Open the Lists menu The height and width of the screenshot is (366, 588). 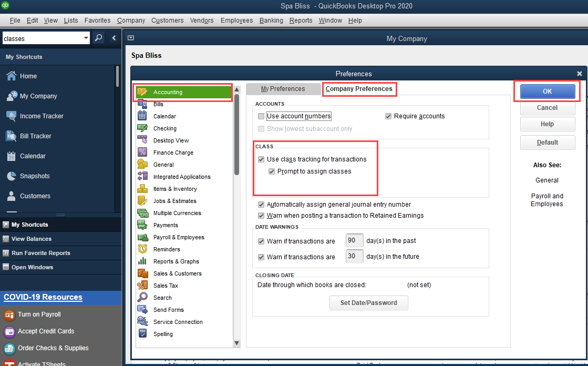tap(71, 21)
